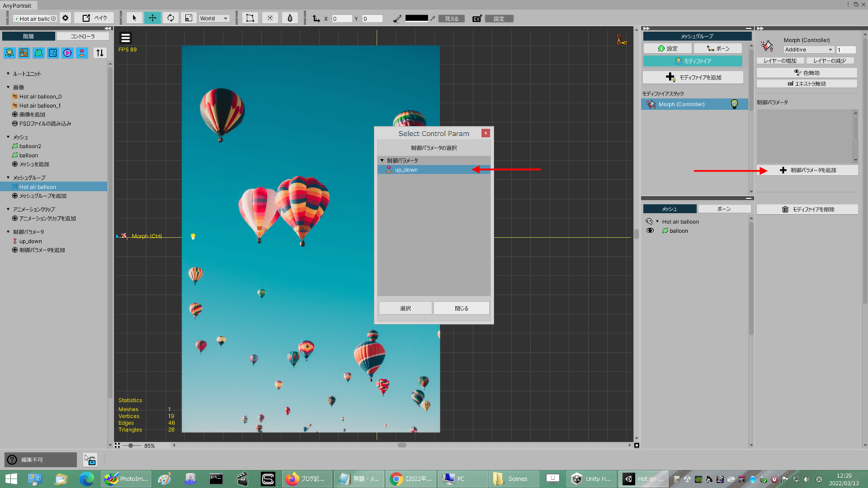Collapse the ルートユニット tree section
The width and height of the screenshot is (868, 488).
(9, 74)
